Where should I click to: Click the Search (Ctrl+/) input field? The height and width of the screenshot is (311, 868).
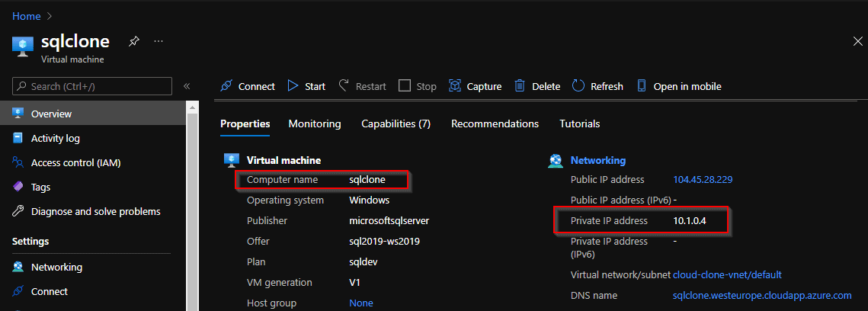click(92, 86)
